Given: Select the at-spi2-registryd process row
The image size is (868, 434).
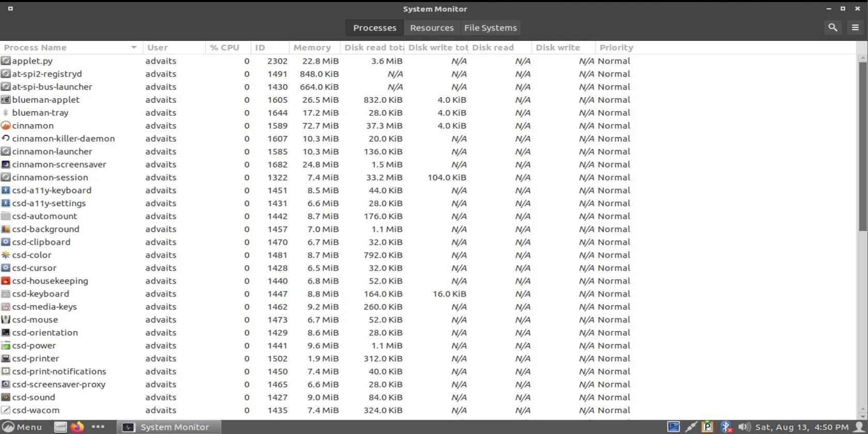Looking at the screenshot, I should click(x=428, y=74).
